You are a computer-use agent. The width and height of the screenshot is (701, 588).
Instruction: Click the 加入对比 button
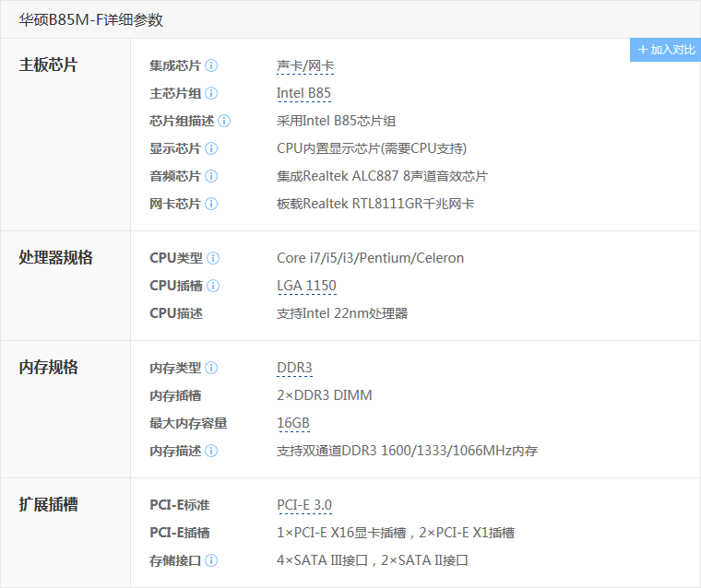(666, 50)
